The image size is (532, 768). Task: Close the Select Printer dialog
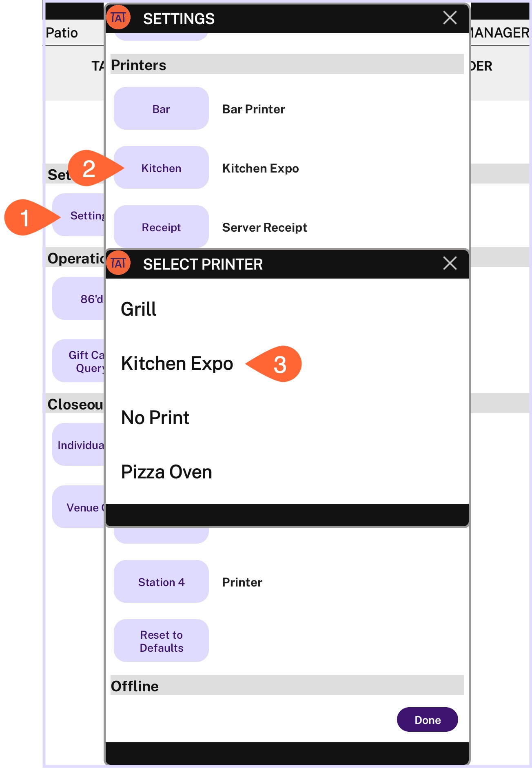(x=450, y=263)
